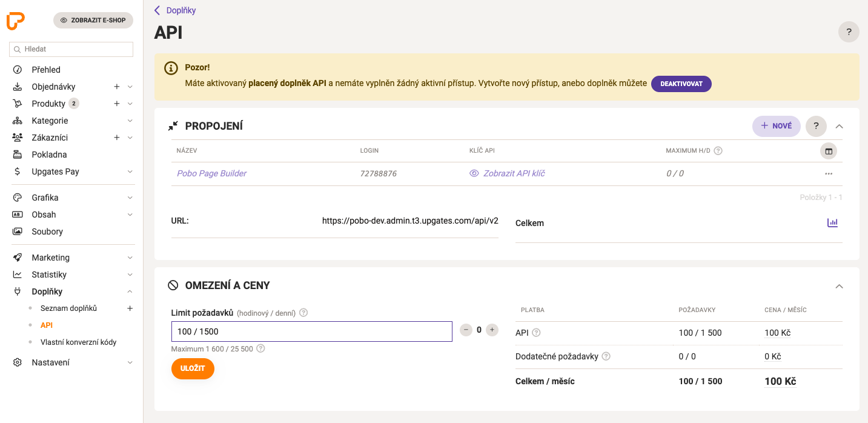Open Vlastní konverzní kódy in the sidebar
Viewport: 868px width, 423px height.
tap(78, 342)
